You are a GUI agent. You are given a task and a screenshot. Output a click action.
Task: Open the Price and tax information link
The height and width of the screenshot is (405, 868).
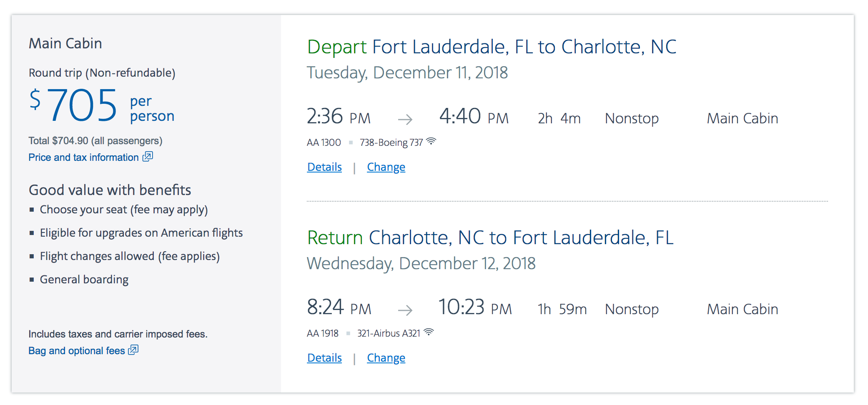pos(83,157)
